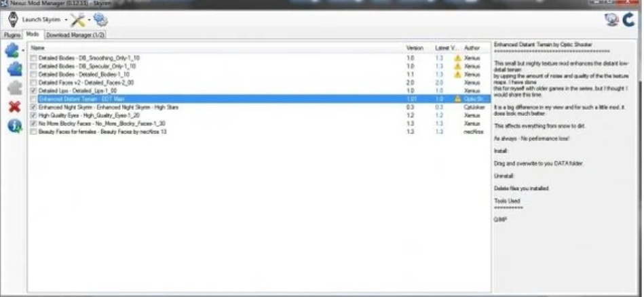The image size is (644, 297).
Task: Click the check for updates arrow icon
Action: 628,20
